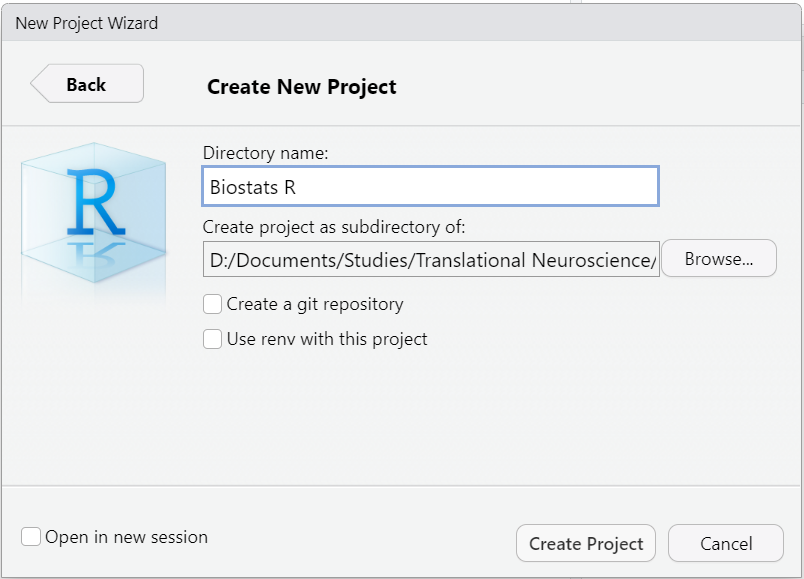804x579 pixels.
Task: Click the Create Project button
Action: coord(586,544)
